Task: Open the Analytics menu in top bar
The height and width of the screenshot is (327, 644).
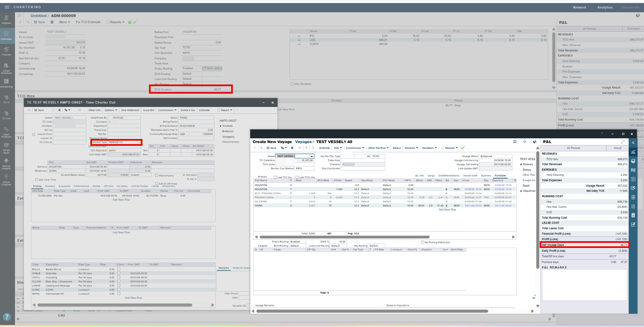Action: point(605,7)
